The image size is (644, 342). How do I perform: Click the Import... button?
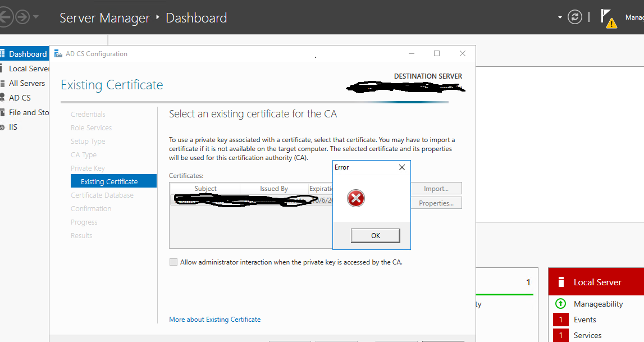tap(436, 189)
